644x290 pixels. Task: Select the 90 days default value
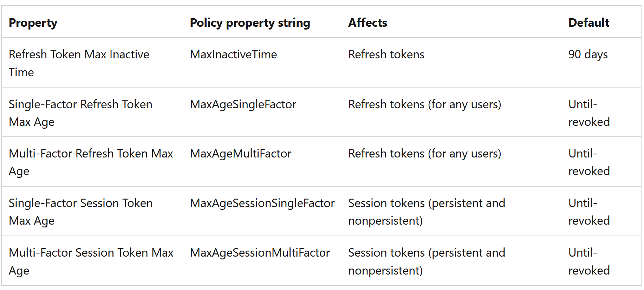[588, 54]
